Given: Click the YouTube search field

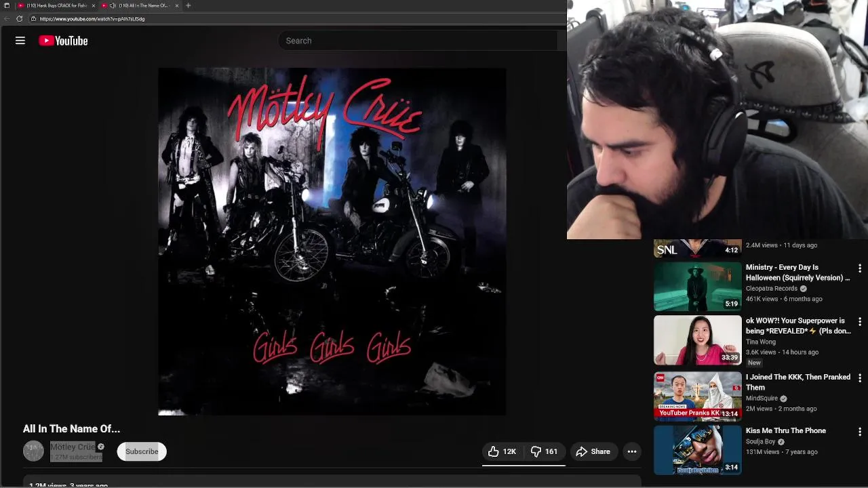Looking at the screenshot, I should [x=418, y=41].
